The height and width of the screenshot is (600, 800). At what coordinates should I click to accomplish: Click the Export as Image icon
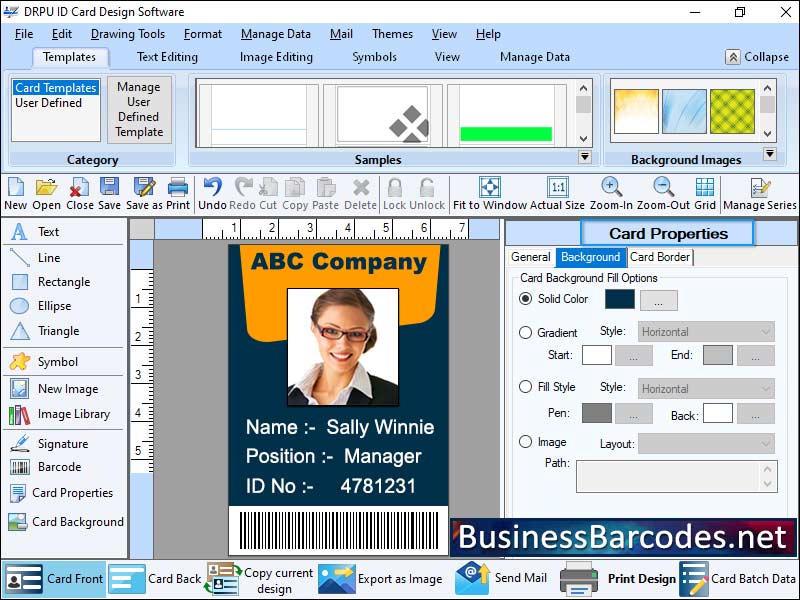click(335, 578)
